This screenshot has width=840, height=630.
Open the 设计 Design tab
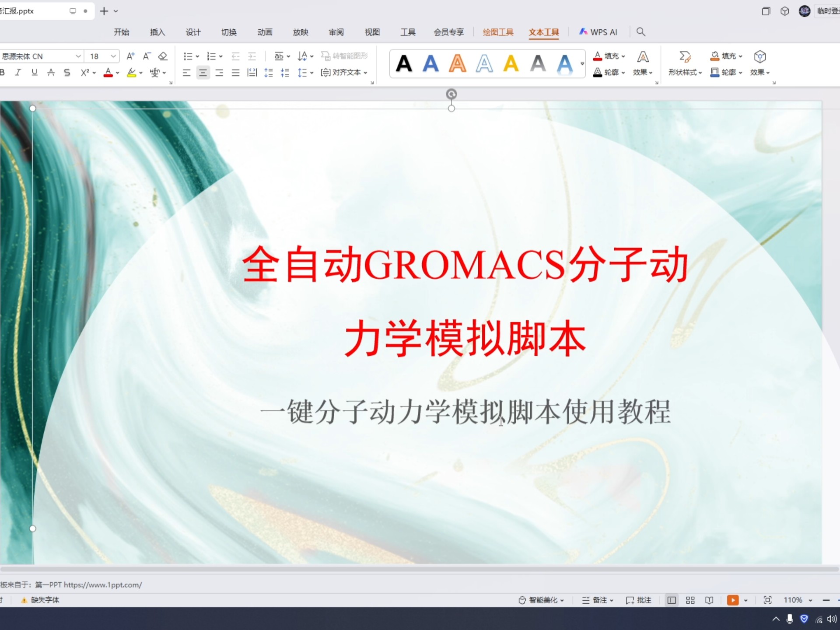pos(193,32)
